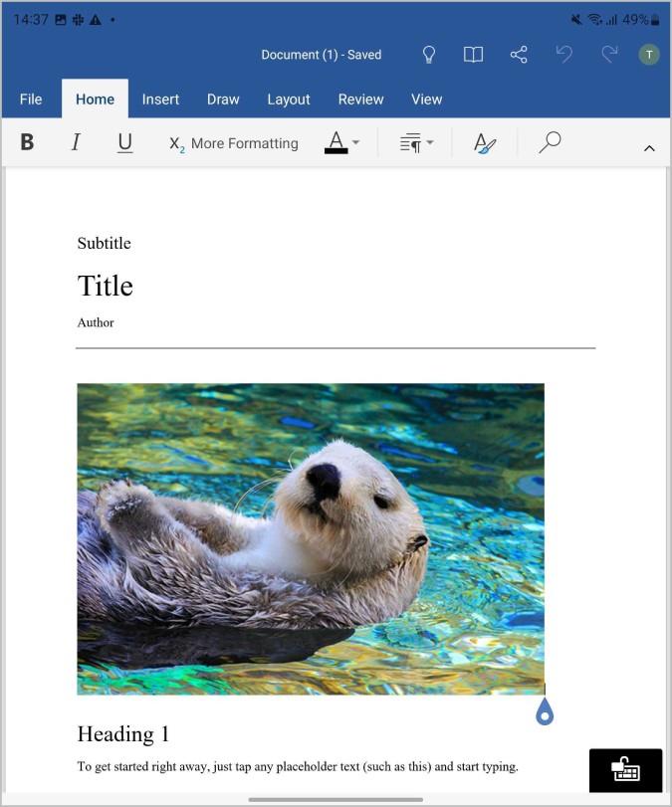This screenshot has height=807, width=672.
Task: Open the Styles brush icon
Action: point(485,142)
